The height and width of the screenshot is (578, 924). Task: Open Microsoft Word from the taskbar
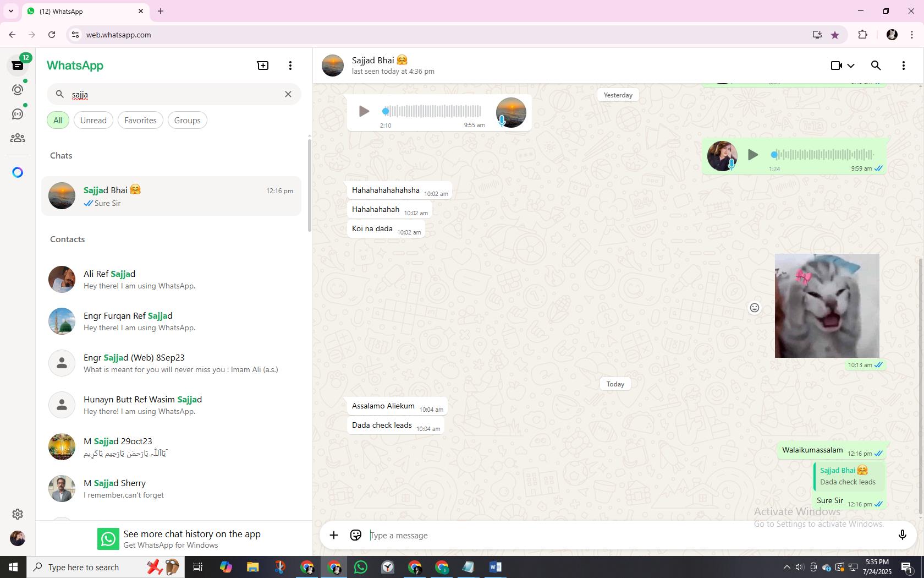click(495, 567)
